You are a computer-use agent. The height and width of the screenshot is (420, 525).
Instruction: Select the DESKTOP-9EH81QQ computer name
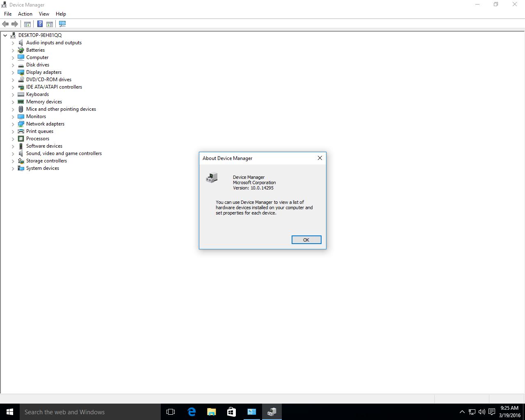[40, 35]
